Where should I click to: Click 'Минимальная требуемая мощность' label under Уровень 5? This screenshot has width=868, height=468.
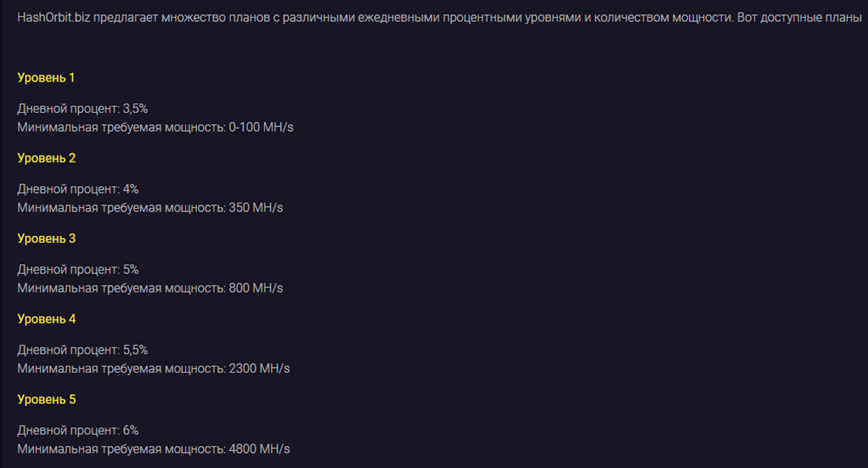tap(121, 448)
